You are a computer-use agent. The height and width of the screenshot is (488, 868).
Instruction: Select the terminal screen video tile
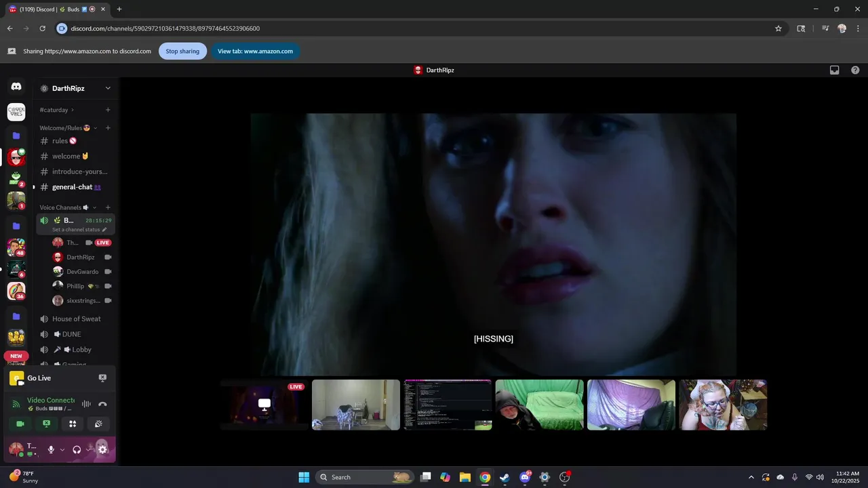(x=448, y=405)
